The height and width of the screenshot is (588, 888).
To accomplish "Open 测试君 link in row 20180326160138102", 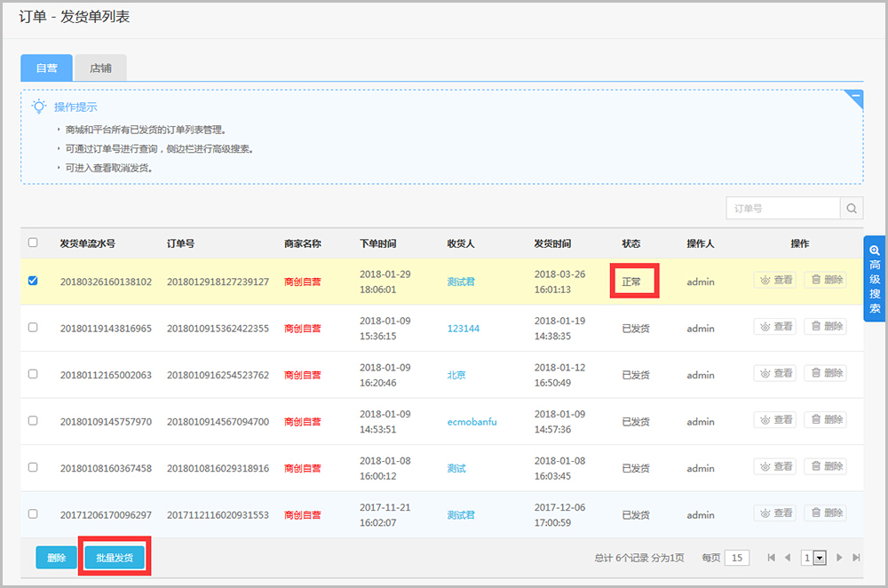I will click(x=461, y=282).
